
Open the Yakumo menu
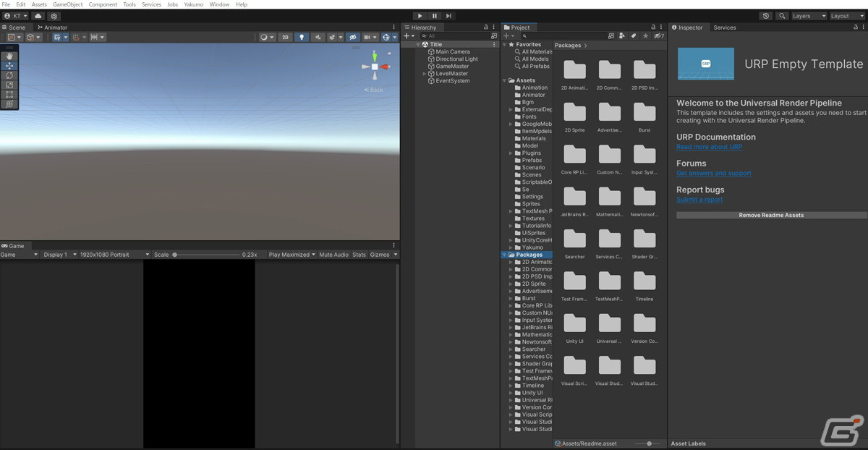pos(193,4)
